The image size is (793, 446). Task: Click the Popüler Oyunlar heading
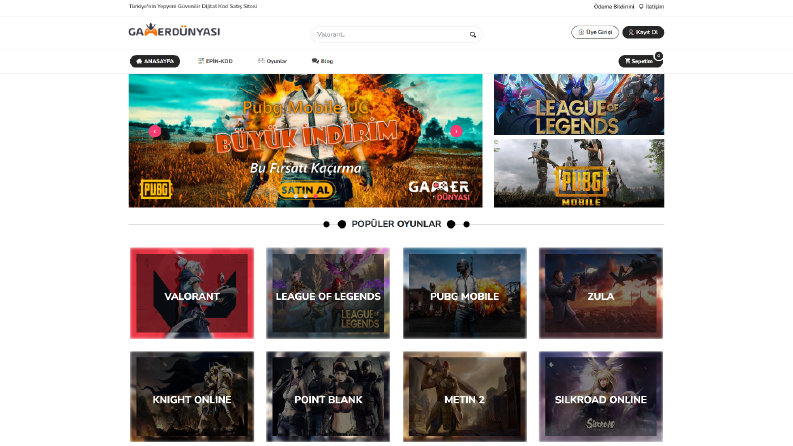[x=396, y=224]
